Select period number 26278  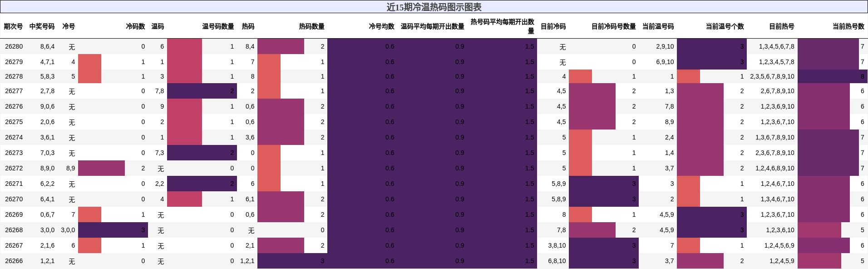14,76
